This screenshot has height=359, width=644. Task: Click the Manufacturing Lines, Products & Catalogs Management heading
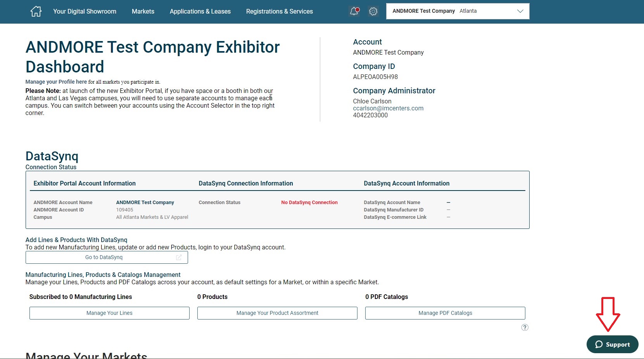pyautogui.click(x=103, y=275)
